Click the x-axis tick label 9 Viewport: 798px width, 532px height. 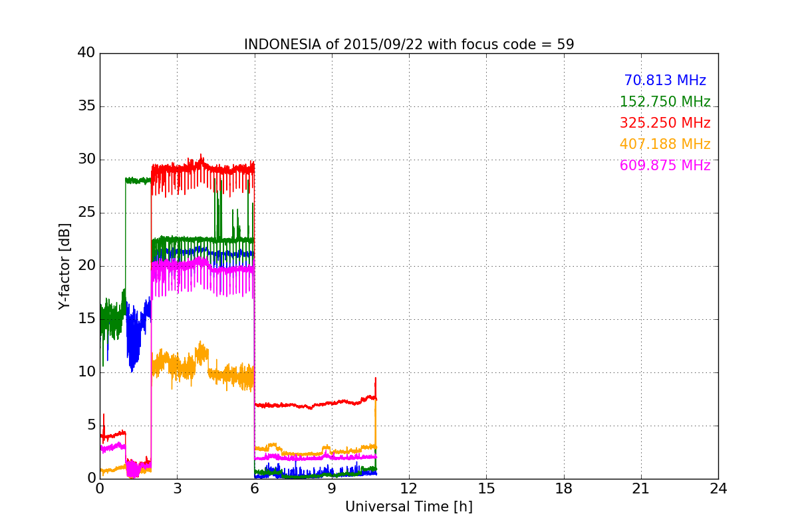coord(332,488)
